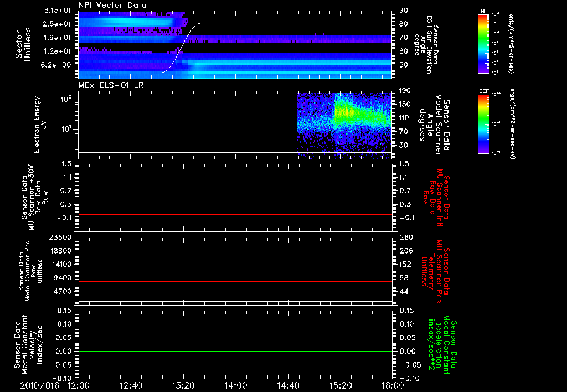Click the 12:40 time axis label
This screenshot has width=567, height=392.
(x=131, y=385)
